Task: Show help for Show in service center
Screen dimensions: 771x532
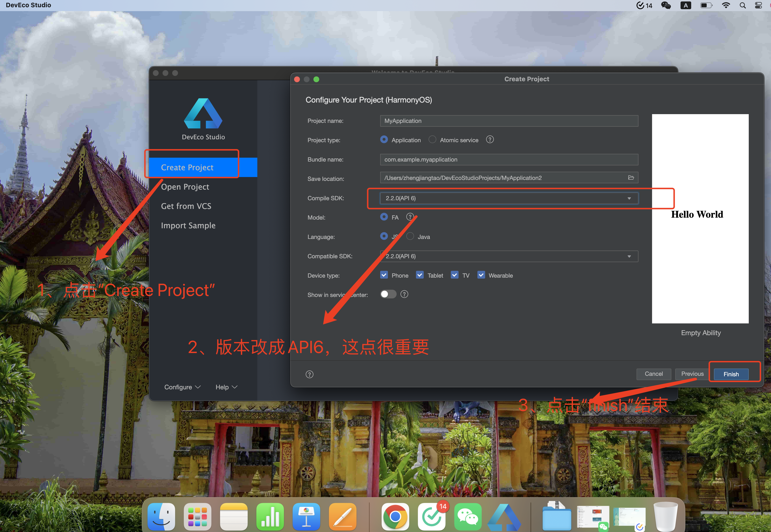Action: point(404,294)
